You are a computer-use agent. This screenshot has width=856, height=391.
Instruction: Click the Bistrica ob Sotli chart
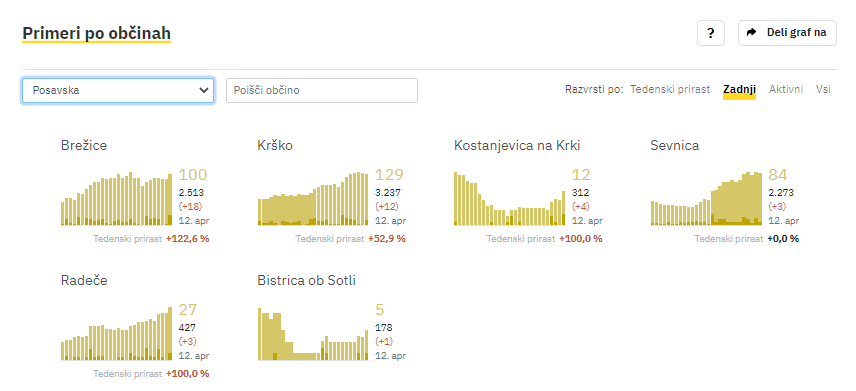coord(313,334)
